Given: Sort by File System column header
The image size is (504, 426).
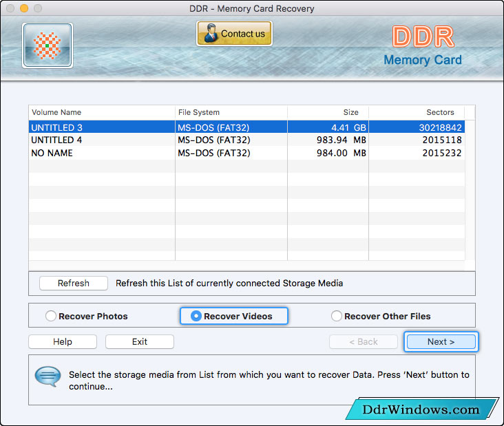Looking at the screenshot, I should pos(231,112).
